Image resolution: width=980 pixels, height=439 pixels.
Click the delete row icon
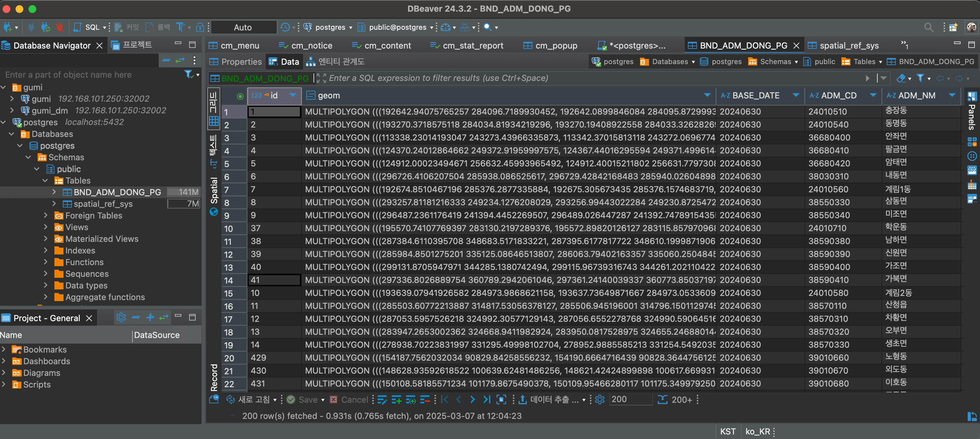point(425,400)
